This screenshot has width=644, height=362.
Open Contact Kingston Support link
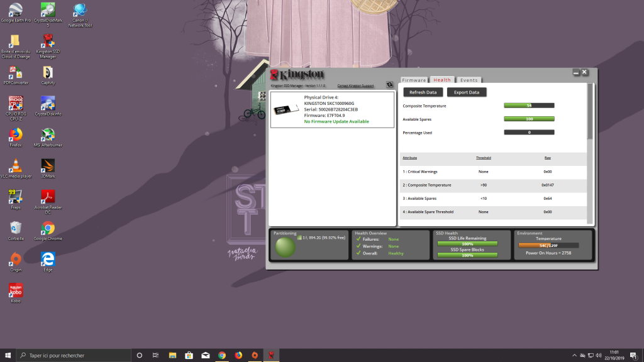[355, 85]
